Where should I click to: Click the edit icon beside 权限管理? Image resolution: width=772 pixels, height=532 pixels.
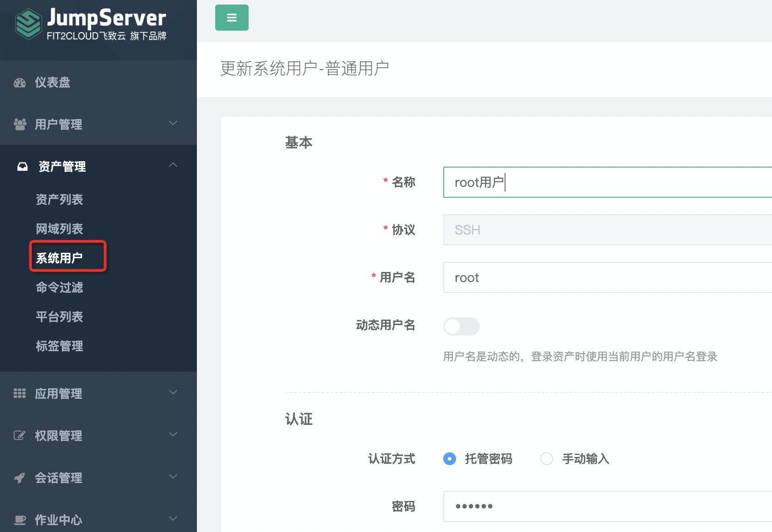click(20, 435)
